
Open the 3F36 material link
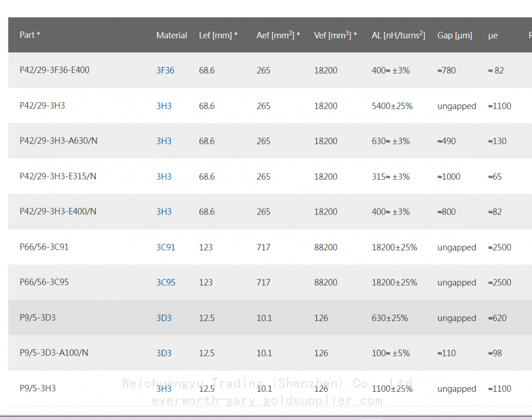(165, 70)
